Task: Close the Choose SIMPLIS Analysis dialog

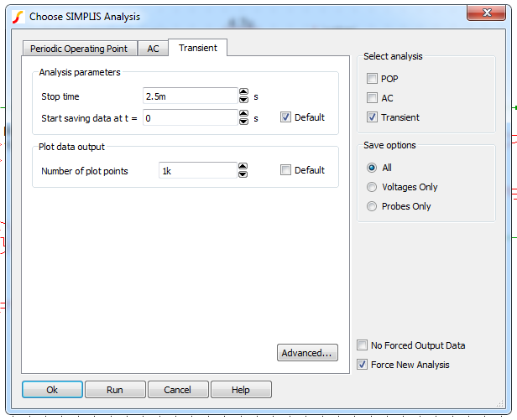Action: [488, 12]
